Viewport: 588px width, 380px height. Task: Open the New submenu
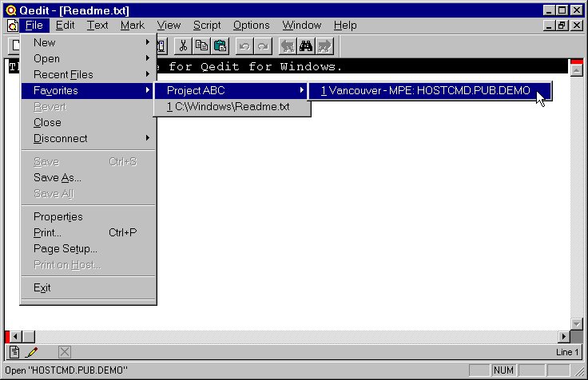89,42
